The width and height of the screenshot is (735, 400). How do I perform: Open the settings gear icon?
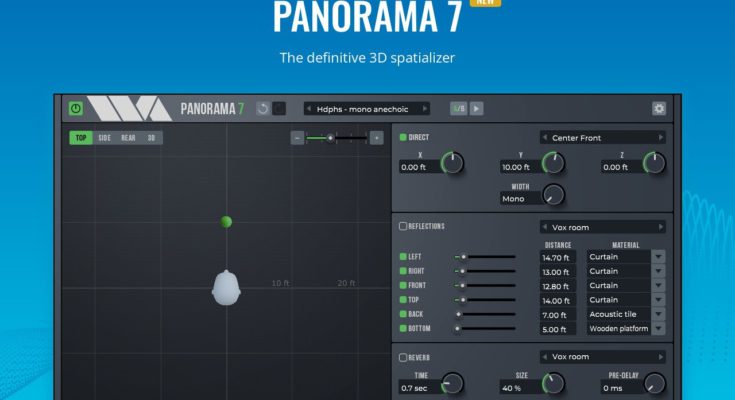click(x=659, y=108)
